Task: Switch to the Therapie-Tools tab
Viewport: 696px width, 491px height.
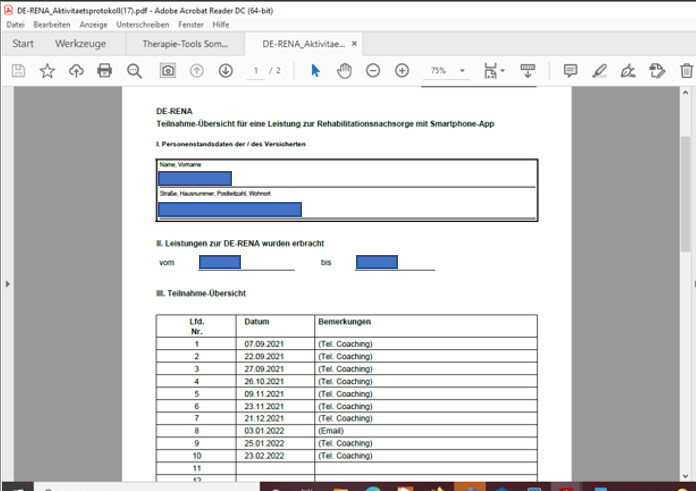Action: pos(186,44)
